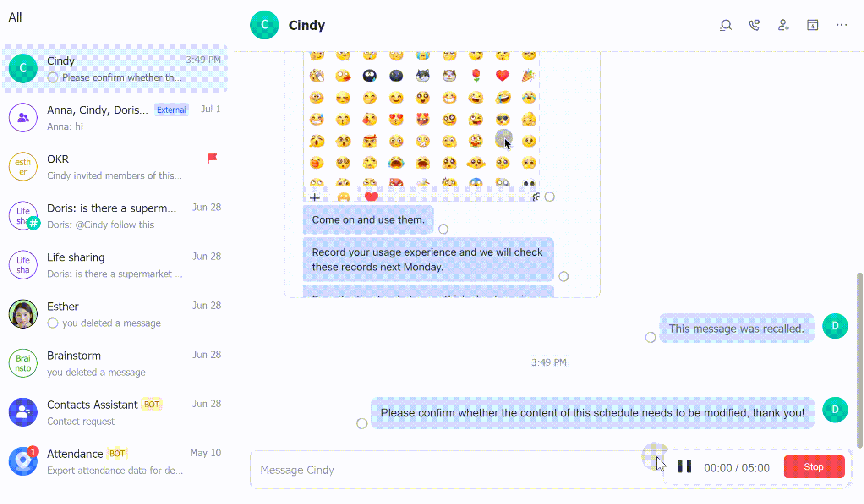The image size is (864, 504).
Task: Open search in the Cindy conversation
Action: click(725, 25)
